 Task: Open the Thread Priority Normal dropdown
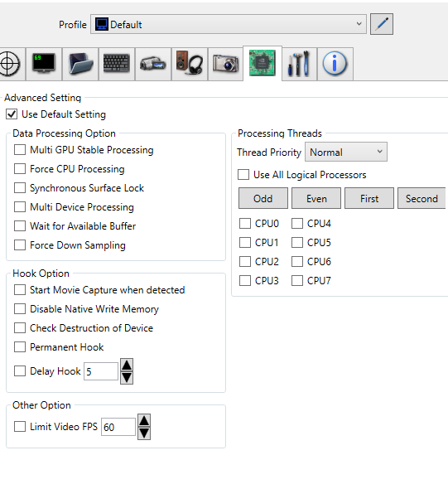point(346,152)
